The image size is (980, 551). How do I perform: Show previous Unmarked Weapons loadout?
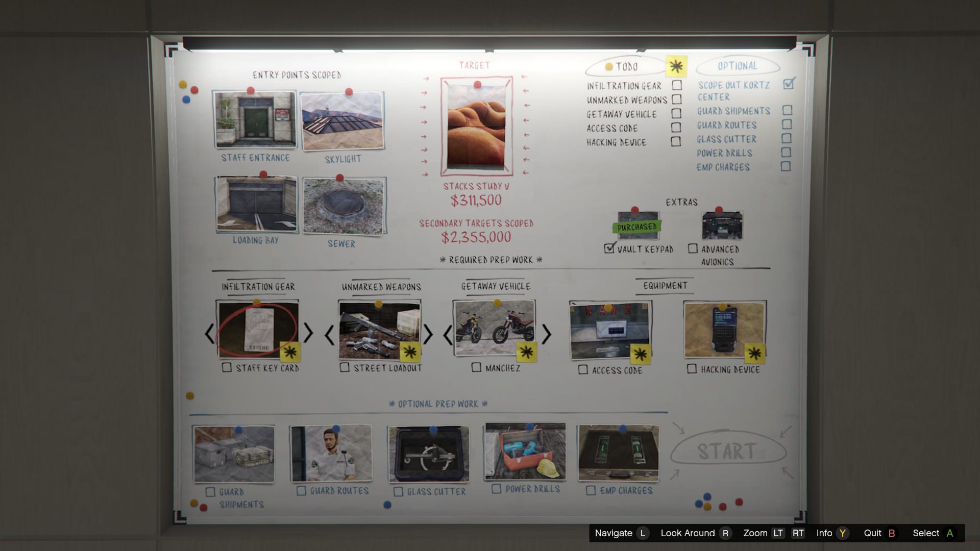tap(330, 335)
